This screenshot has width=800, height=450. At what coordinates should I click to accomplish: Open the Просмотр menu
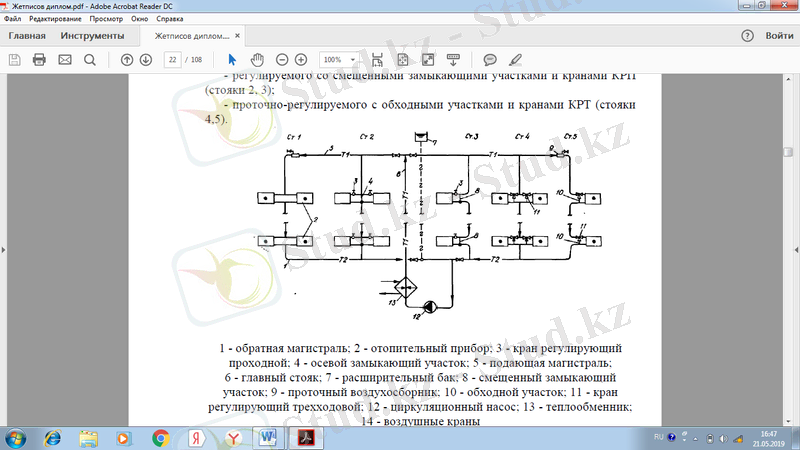[x=106, y=19]
